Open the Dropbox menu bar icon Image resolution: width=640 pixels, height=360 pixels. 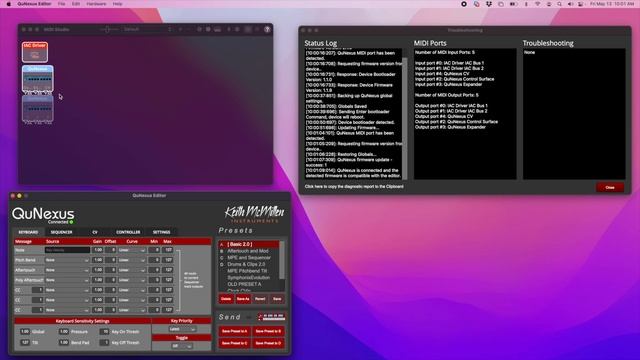tap(489, 4)
